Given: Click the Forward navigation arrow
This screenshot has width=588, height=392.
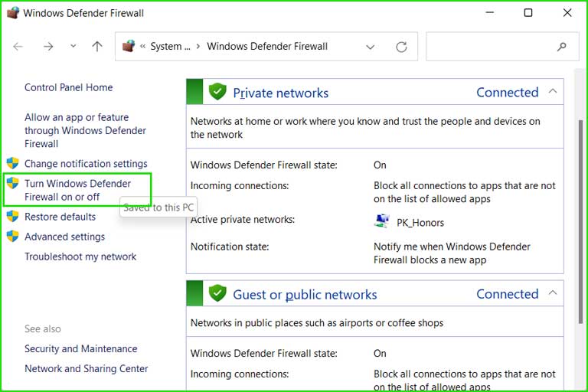Looking at the screenshot, I should pyautogui.click(x=48, y=47).
